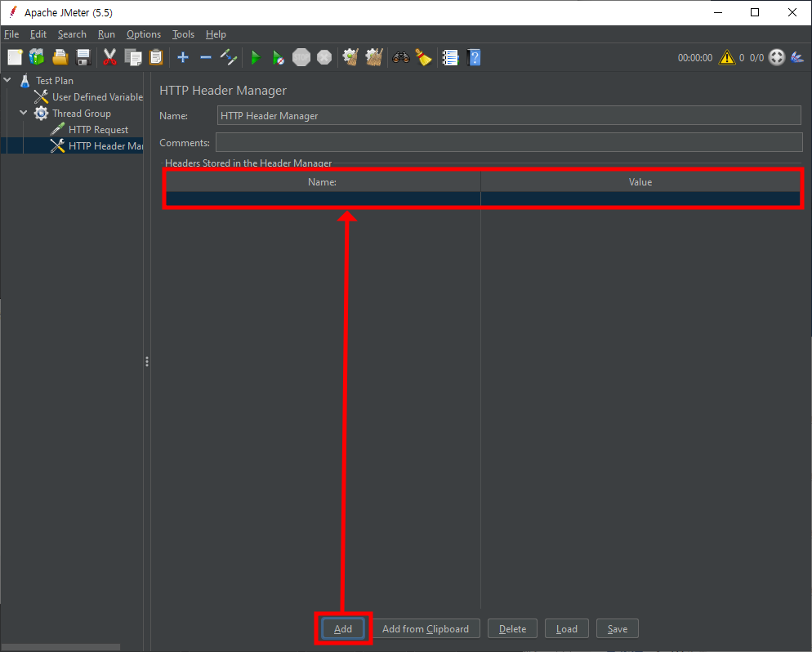Click the header table Value column header
The height and width of the screenshot is (652, 812).
pyautogui.click(x=640, y=181)
